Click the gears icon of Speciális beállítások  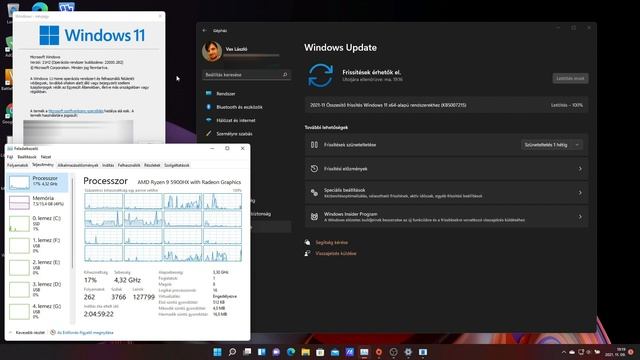coord(314,193)
